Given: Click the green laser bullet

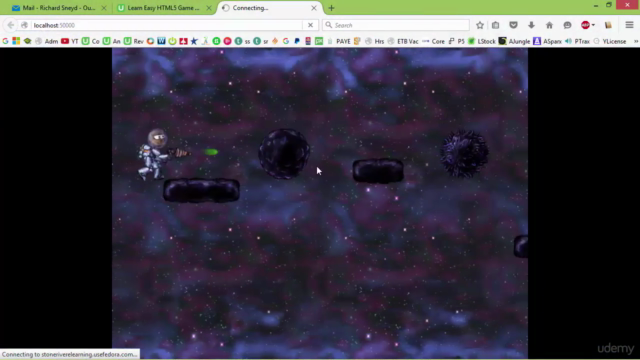Looking at the screenshot, I should pyautogui.click(x=211, y=152).
